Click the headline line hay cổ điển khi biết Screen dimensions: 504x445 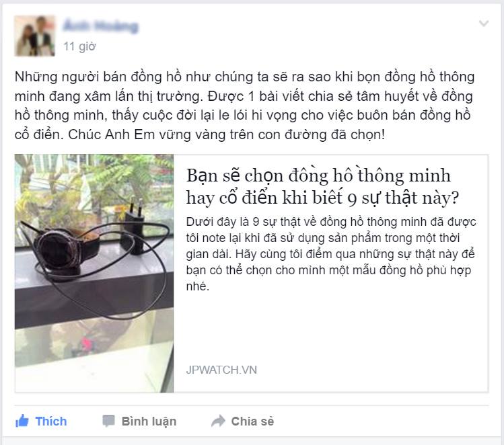(x=322, y=198)
